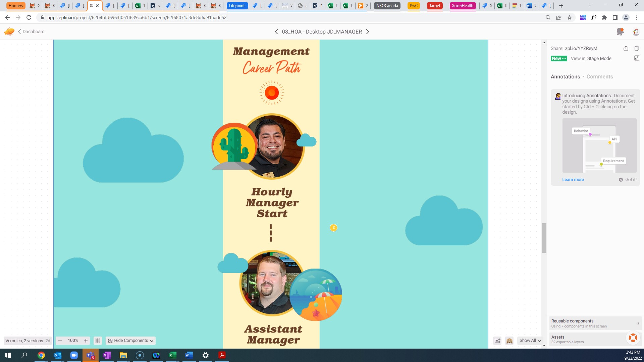This screenshot has height=362, width=644.
Task: Open Stage Mode fullscreen icon
Action: tap(637, 58)
